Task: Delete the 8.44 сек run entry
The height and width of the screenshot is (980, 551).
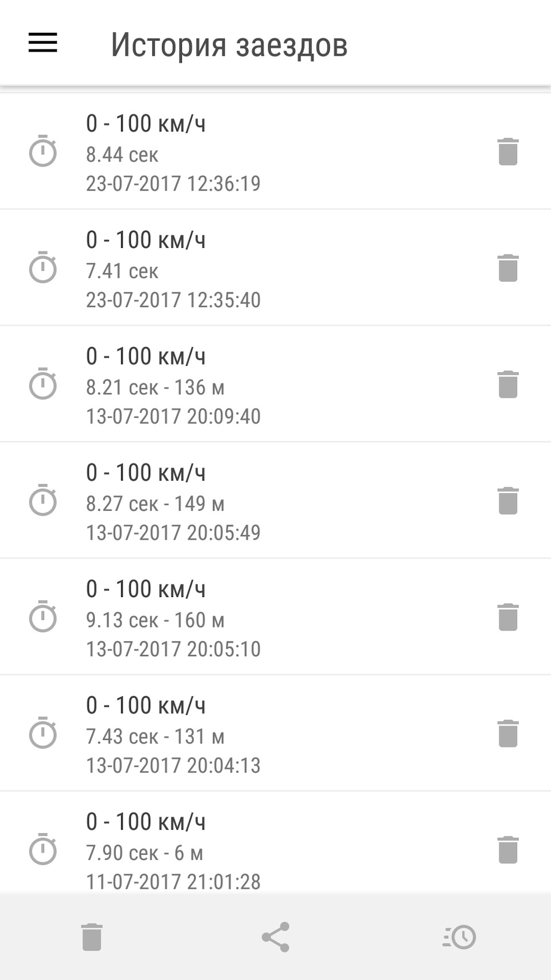Action: [508, 152]
